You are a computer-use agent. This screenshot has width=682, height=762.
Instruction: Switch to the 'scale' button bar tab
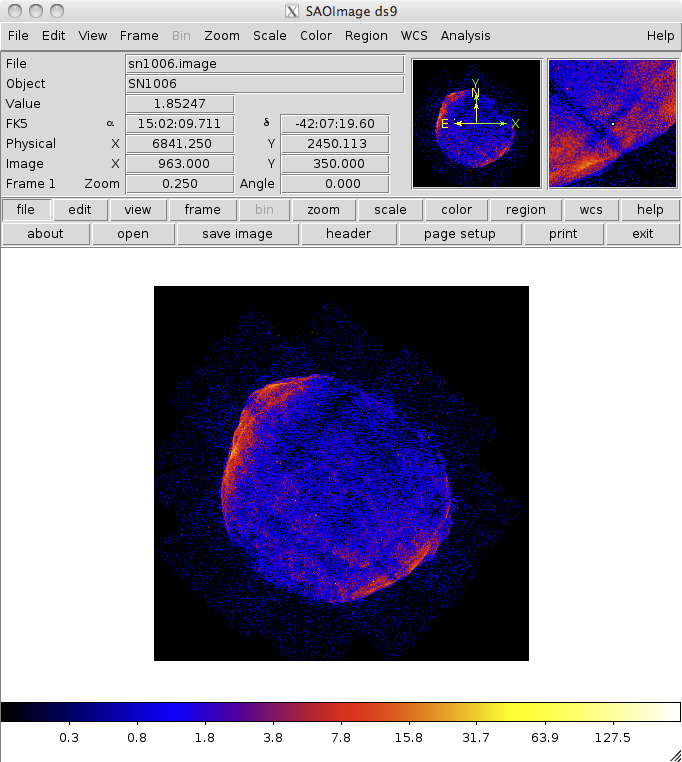[390, 210]
